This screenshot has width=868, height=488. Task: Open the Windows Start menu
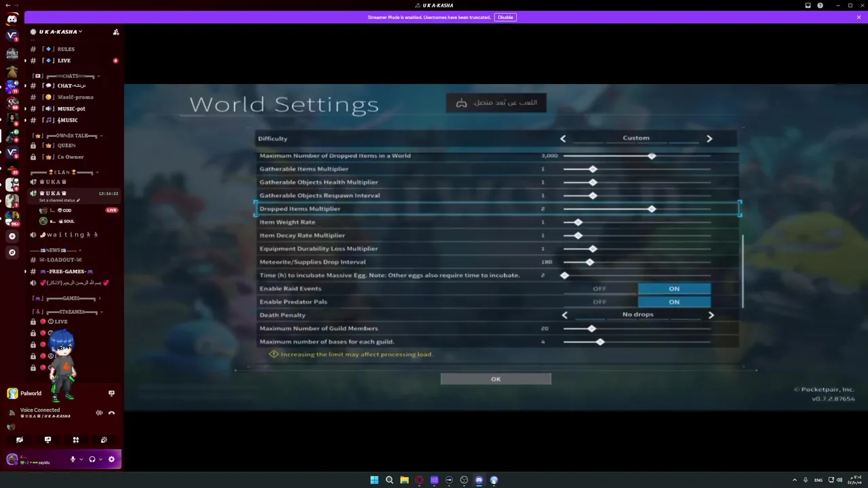[x=374, y=480]
